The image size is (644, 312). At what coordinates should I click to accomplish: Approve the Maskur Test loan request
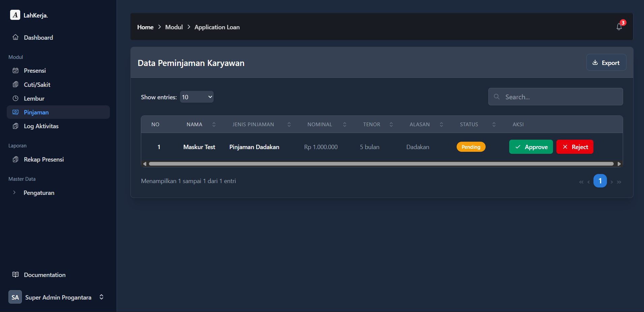click(531, 147)
